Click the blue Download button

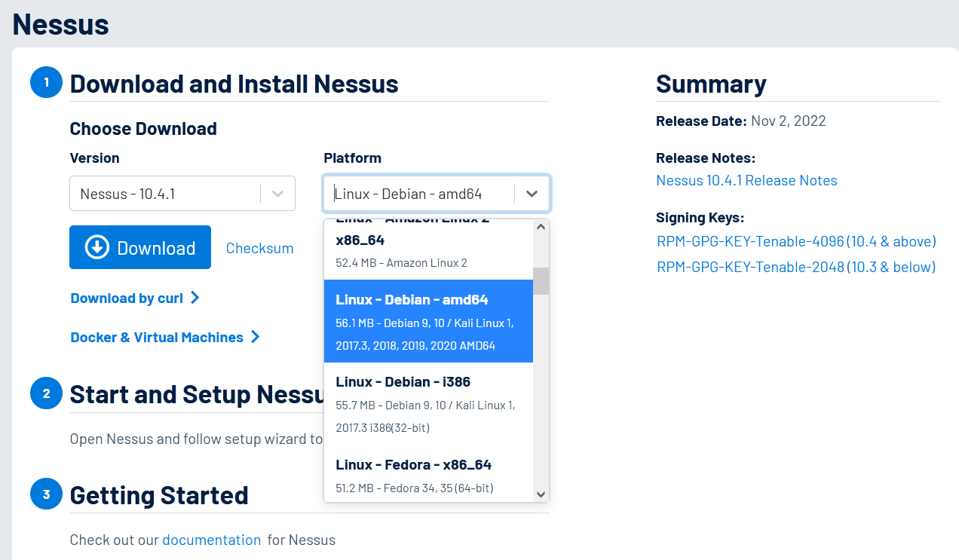coord(140,247)
